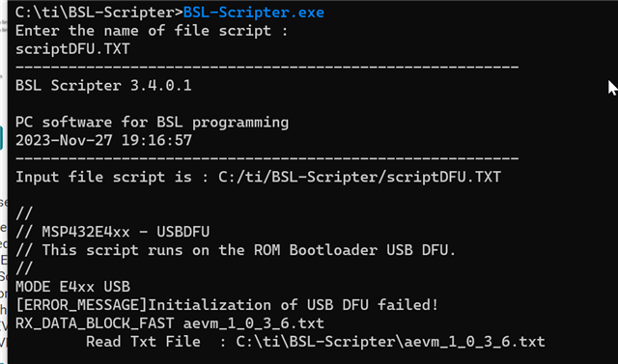Click the RX_DATA_BLOCK_FAST command word
Screen dimensions: 618x364
[95, 323]
